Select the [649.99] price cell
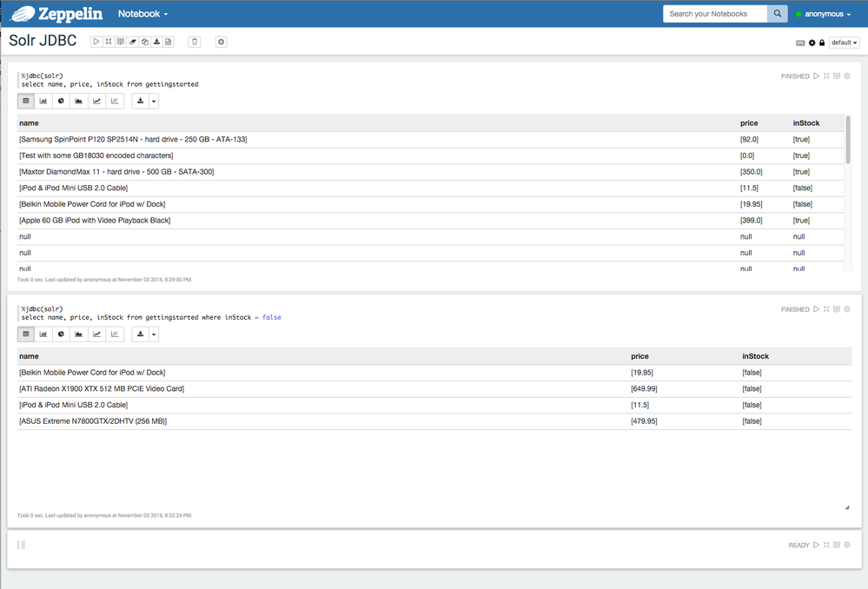Image resolution: width=868 pixels, height=589 pixels. click(644, 388)
